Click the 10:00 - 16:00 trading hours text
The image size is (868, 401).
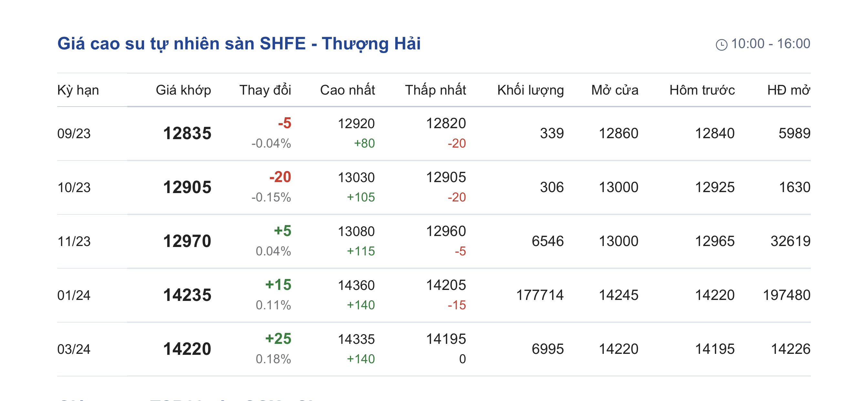(x=770, y=44)
